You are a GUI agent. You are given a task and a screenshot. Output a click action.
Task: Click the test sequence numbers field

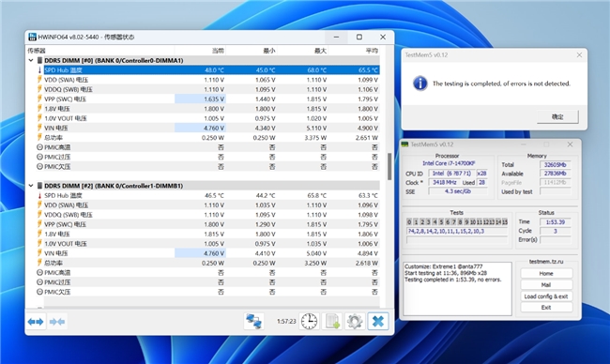tap(457, 231)
